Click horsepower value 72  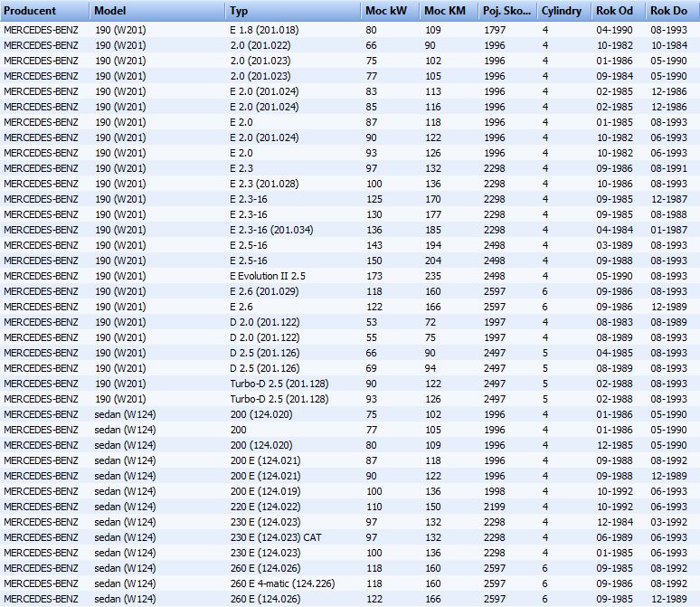point(430,322)
